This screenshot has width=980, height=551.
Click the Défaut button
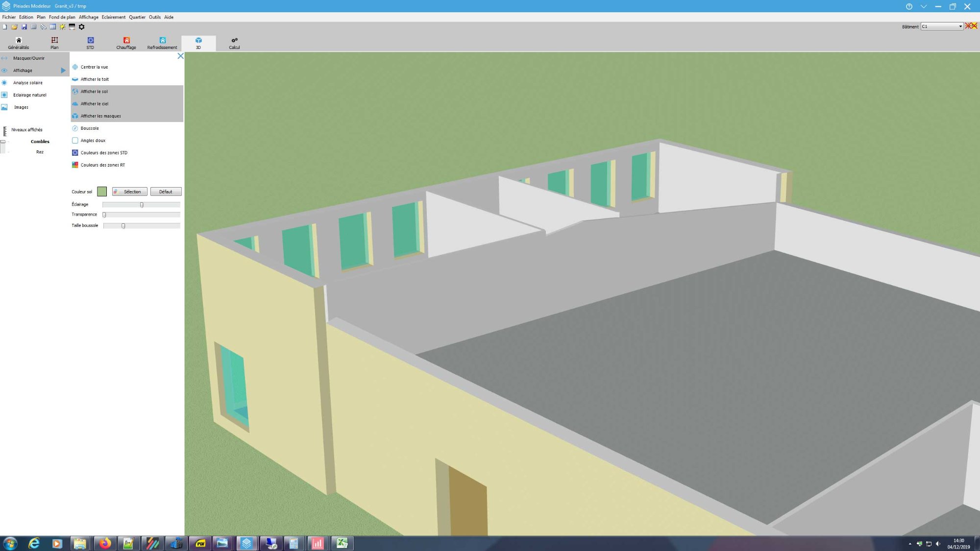tap(166, 192)
